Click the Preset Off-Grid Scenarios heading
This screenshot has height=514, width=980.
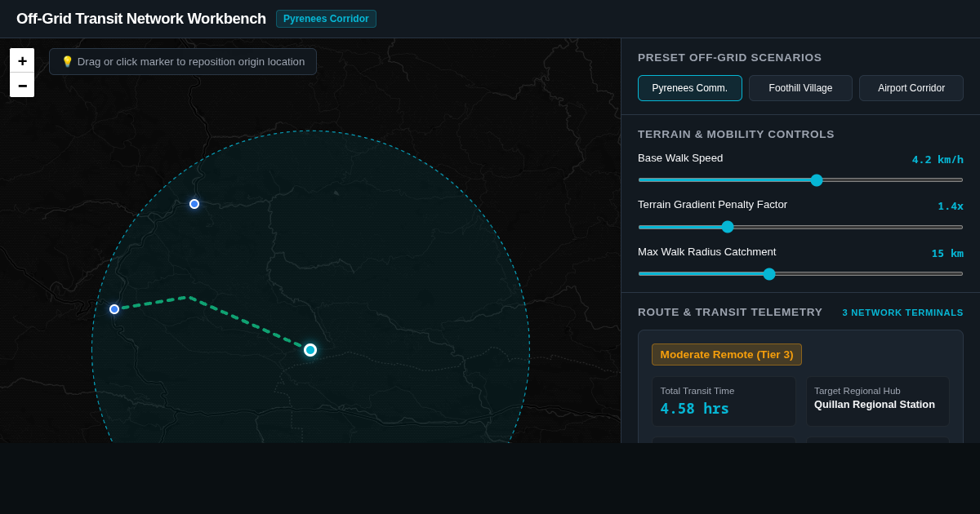click(x=729, y=58)
